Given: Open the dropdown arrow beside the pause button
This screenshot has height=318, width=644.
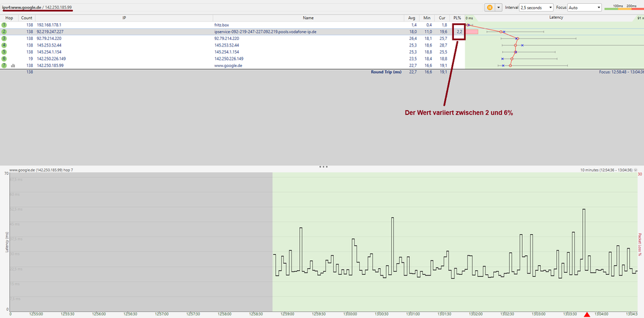Looking at the screenshot, I should point(498,7).
